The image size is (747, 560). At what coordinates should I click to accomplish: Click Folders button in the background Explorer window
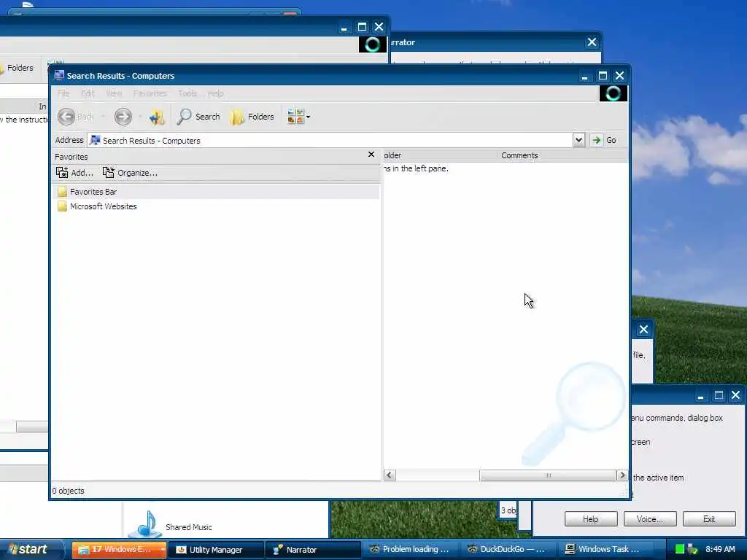click(18, 68)
